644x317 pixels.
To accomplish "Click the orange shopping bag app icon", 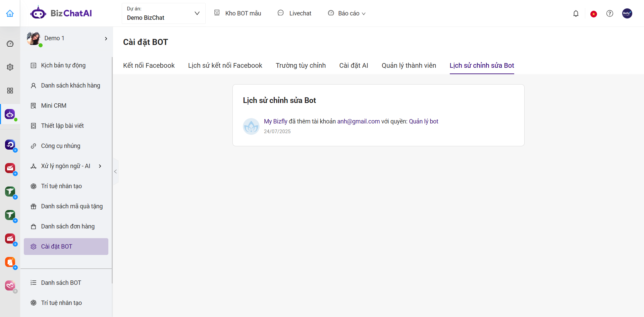I will coord(10,262).
